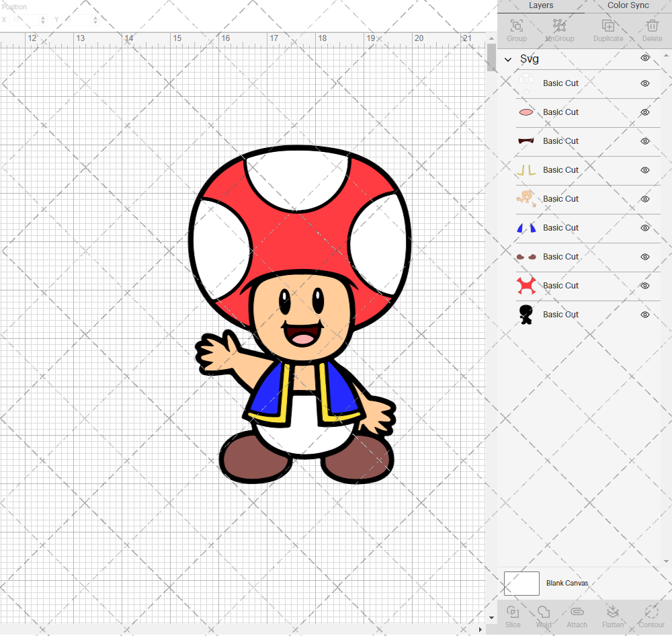Select the pink tongue layer thumbnail
Screen dimensions: 672x636
[x=526, y=112]
